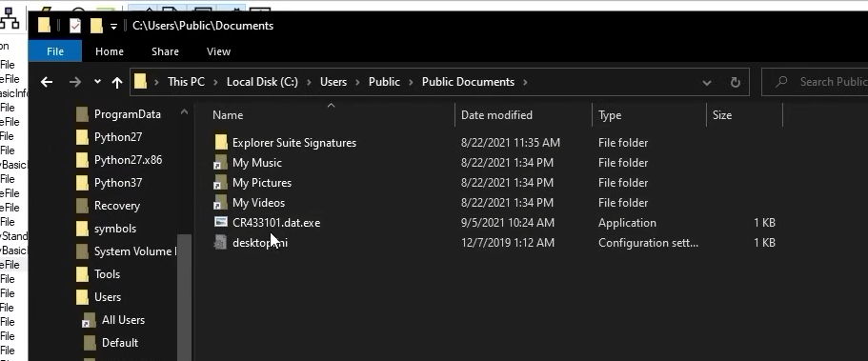Click the folder icon in title bar
Screen dimensions: 868x361
44,26
